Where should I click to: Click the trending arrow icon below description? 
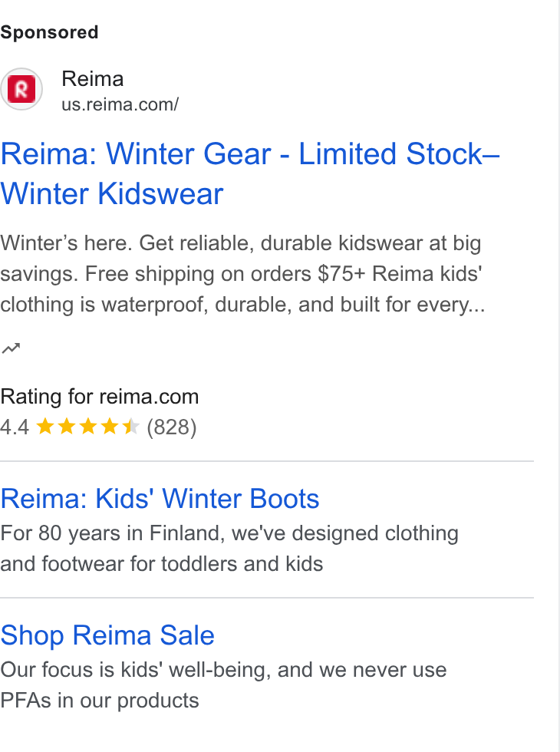coord(11,348)
